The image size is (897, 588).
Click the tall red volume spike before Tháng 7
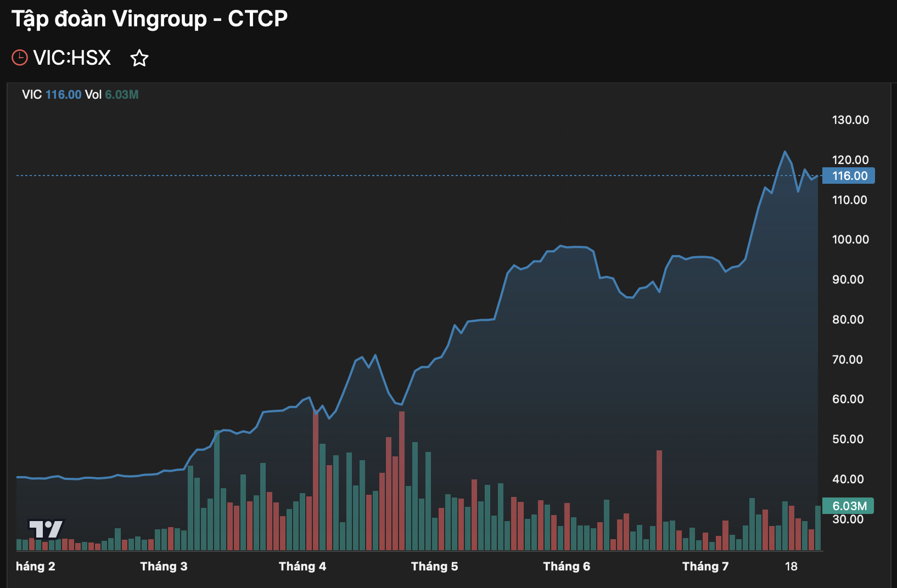pyautogui.click(x=659, y=499)
